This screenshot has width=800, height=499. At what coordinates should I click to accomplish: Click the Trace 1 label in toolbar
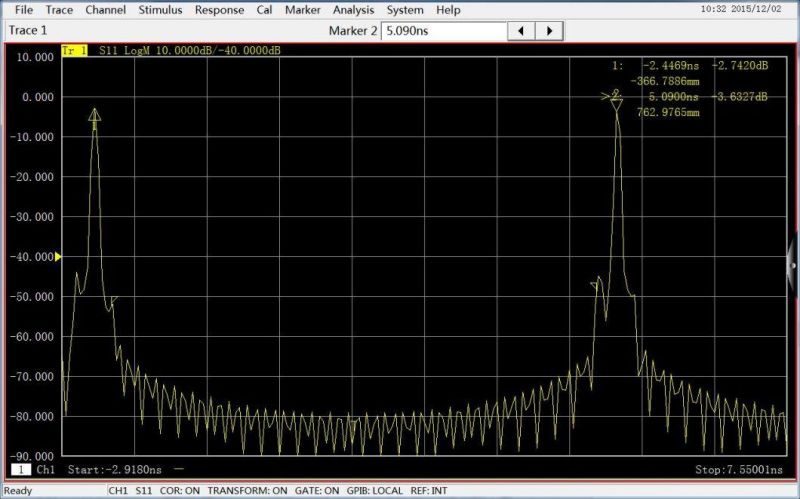28,31
